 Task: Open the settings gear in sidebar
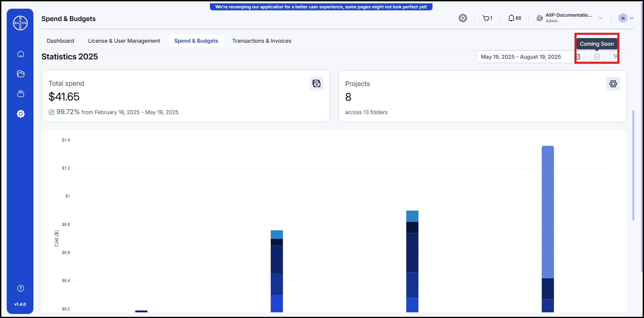pos(21,114)
